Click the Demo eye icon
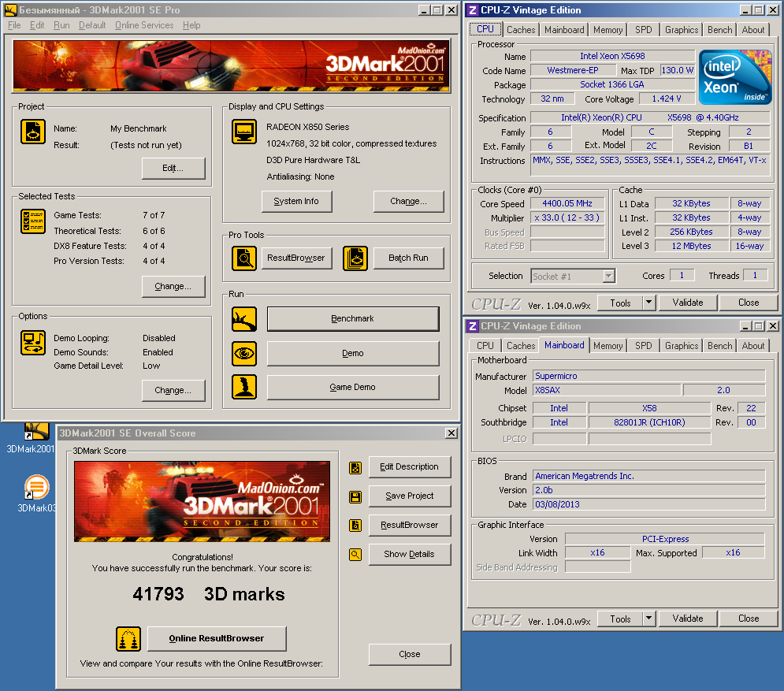This screenshot has height=691, width=784. point(244,354)
